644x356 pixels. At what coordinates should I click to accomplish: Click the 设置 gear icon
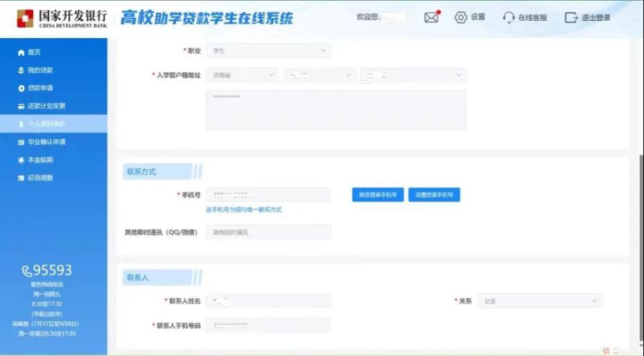click(461, 17)
